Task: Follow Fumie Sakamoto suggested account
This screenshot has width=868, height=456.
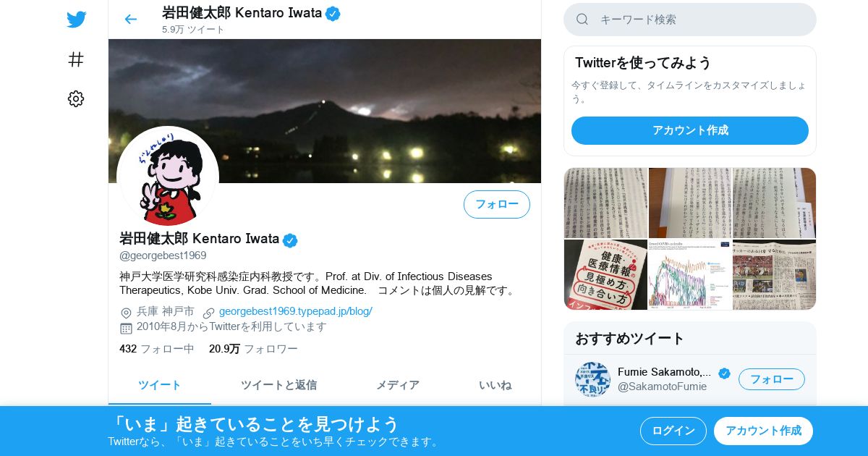Action: (771, 379)
